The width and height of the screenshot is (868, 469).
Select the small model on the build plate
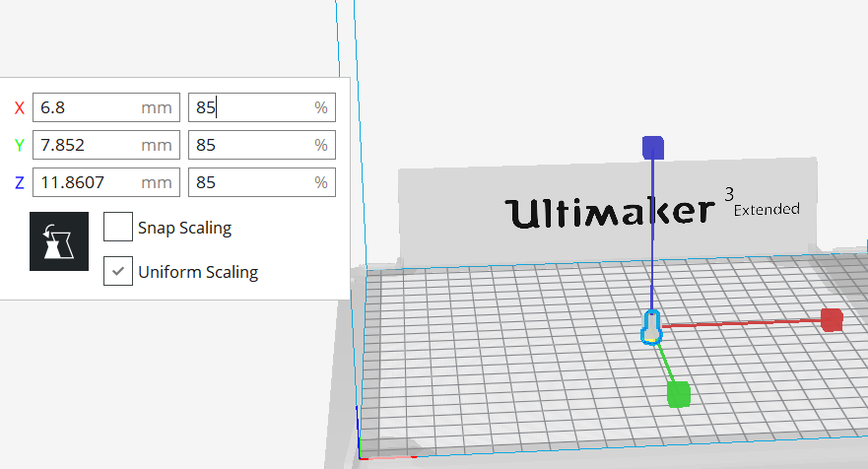(651, 327)
